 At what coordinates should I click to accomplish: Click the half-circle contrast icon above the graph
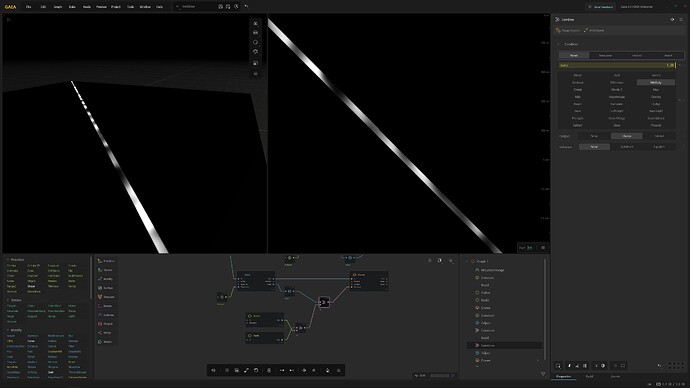tap(440, 260)
